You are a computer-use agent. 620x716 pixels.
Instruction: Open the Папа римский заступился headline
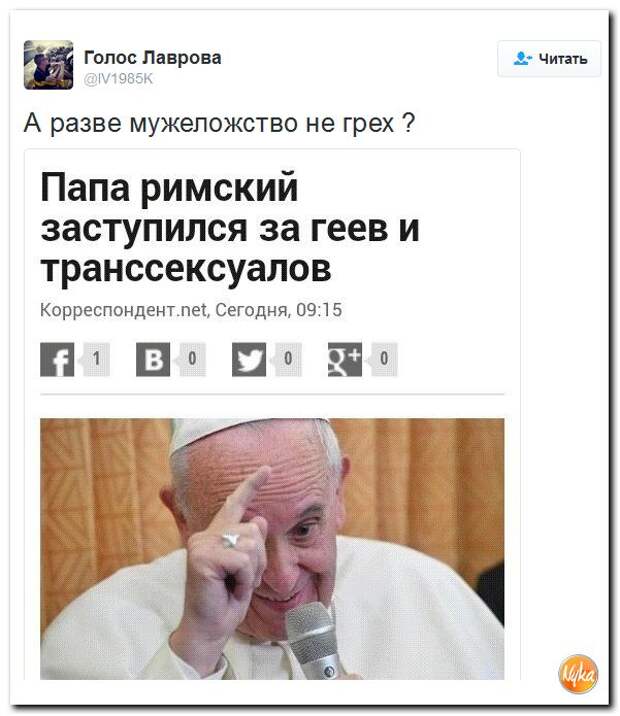point(230,228)
